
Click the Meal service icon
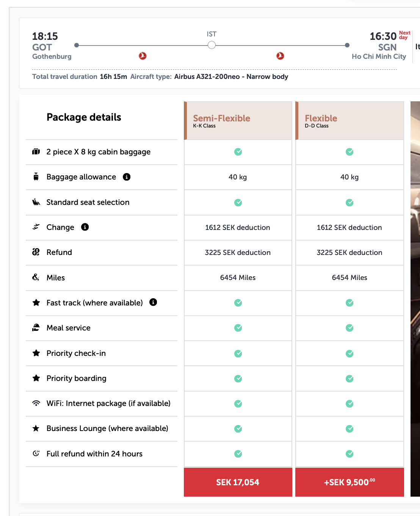click(36, 327)
